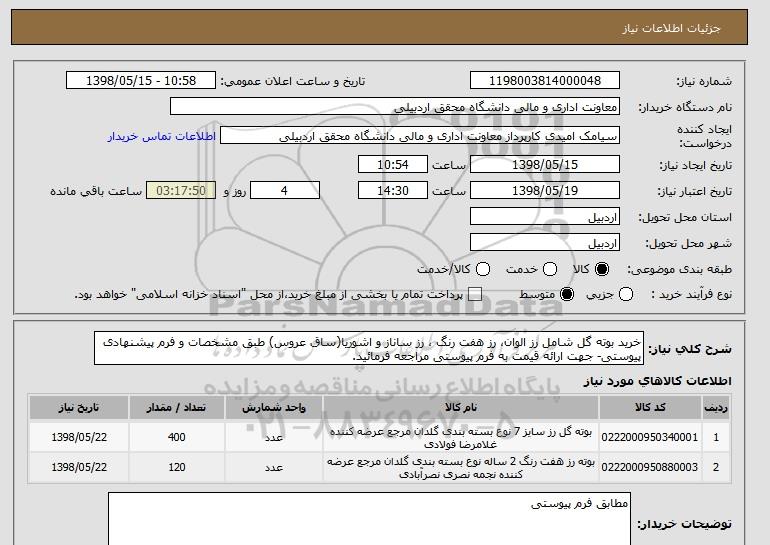Viewport: 770px width, 545px height.
Task: Click the seven-color rose product name
Action: 461,467
